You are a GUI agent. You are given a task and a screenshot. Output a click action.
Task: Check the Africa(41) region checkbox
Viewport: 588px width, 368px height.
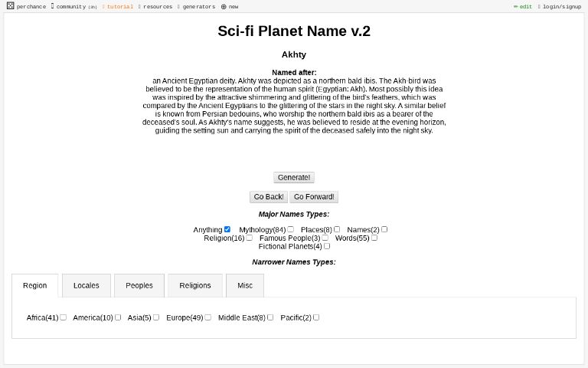[x=64, y=317]
